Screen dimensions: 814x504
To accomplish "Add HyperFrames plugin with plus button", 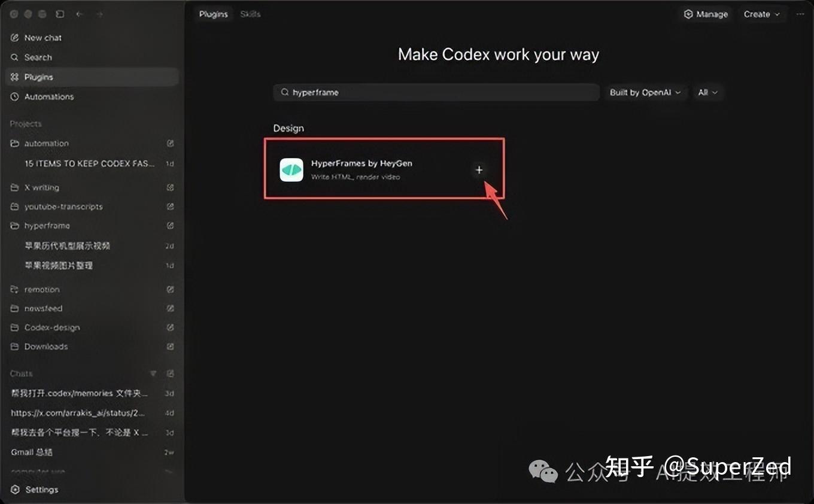I will (479, 170).
